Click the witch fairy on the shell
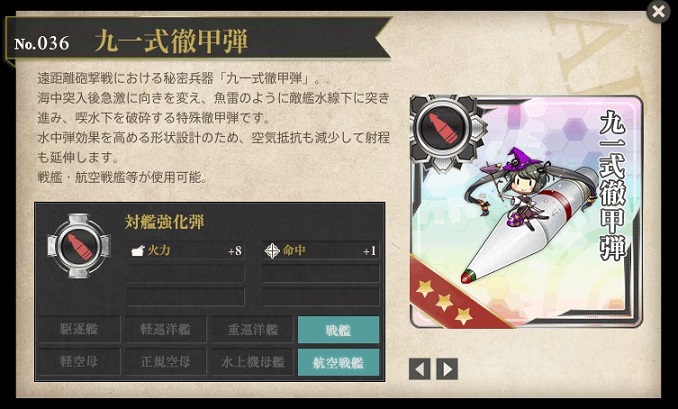 click(517, 187)
